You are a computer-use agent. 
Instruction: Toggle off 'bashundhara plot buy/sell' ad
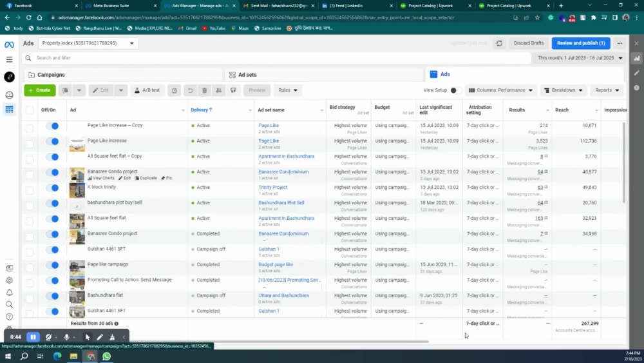(52, 203)
